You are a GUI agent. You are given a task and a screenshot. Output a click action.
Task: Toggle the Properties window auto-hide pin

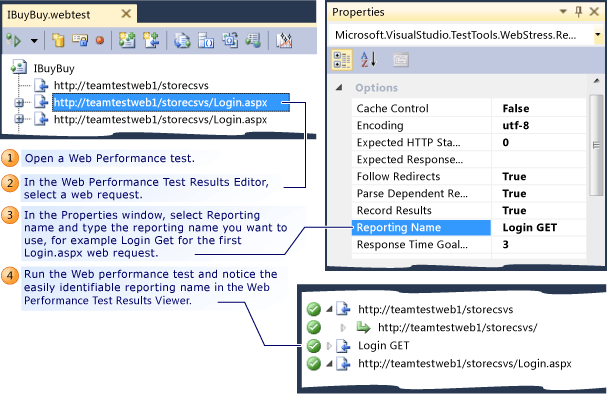click(578, 12)
